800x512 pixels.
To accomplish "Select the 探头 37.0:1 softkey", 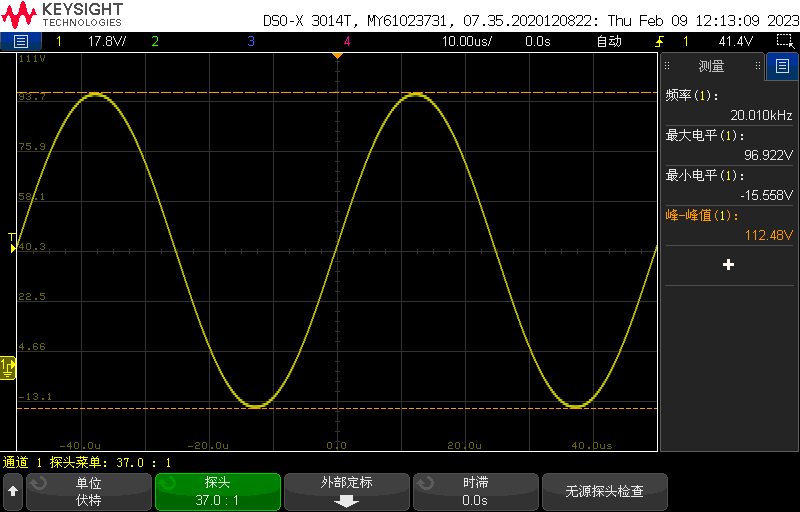I will (217, 492).
